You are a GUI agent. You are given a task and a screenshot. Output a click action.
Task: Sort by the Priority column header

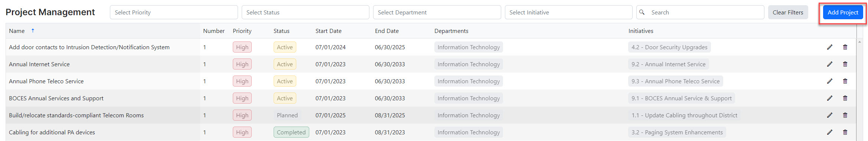(242, 31)
